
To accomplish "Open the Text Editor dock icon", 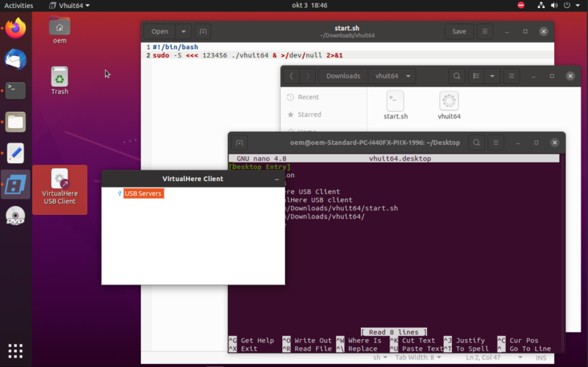I will click(15, 153).
